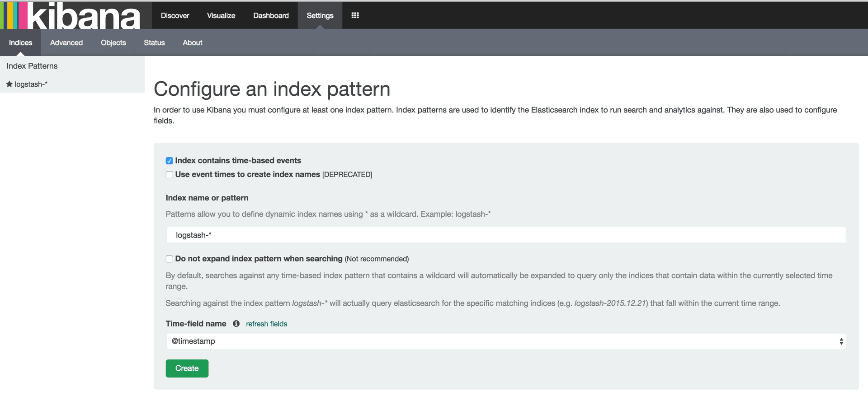Open the About tab

[x=192, y=42]
